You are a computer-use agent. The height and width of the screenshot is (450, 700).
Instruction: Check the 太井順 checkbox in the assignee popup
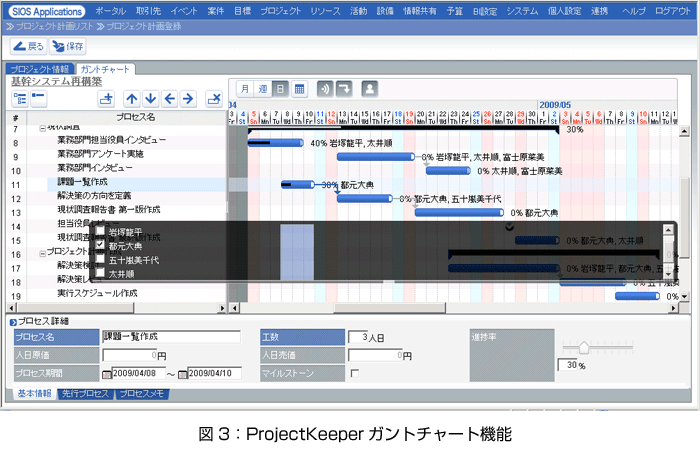[x=100, y=272]
